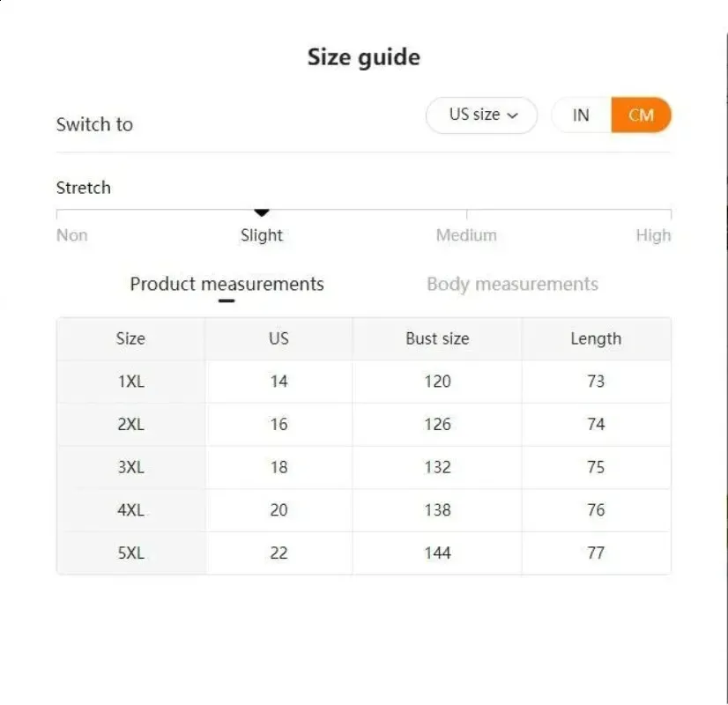Click the Size column header
Image resolution: width=728 pixels, height=705 pixels.
[x=130, y=338]
